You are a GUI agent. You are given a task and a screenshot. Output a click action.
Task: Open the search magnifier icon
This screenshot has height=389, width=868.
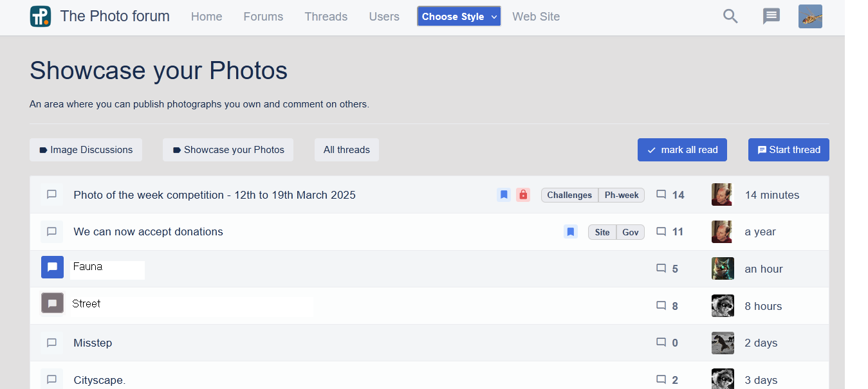730,17
